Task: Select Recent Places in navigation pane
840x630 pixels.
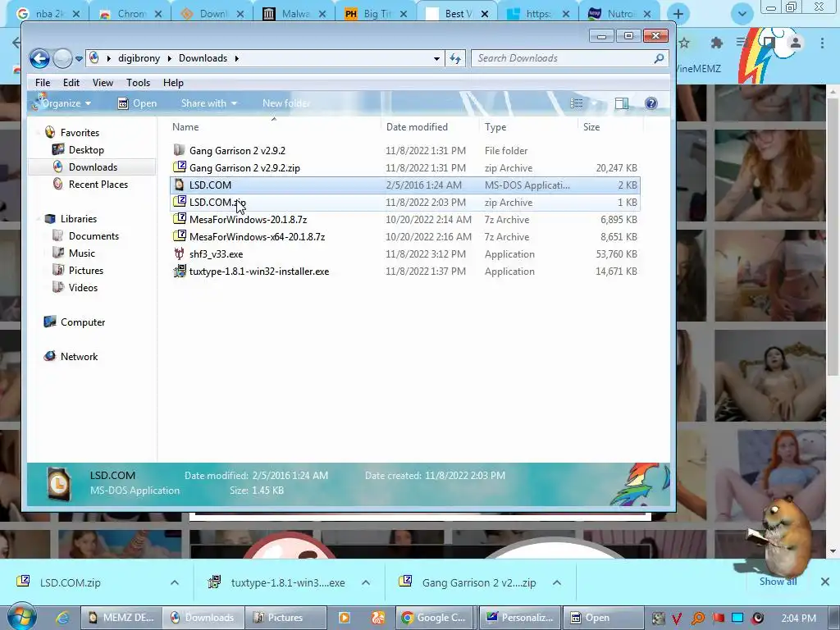Action: point(98,185)
